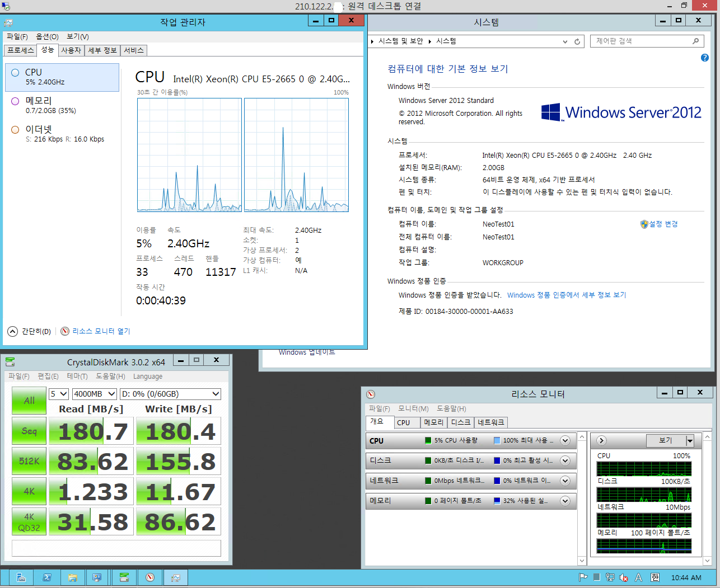Open Task Manager's 옵션(O) menu
This screenshot has height=588, width=720.
(x=48, y=37)
